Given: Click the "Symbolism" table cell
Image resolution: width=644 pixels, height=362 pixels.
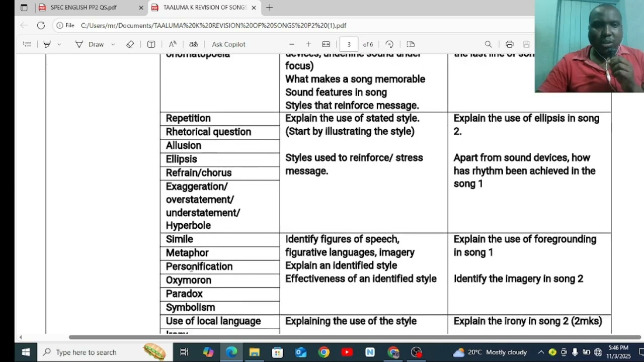Looking at the screenshot, I should point(220,307).
